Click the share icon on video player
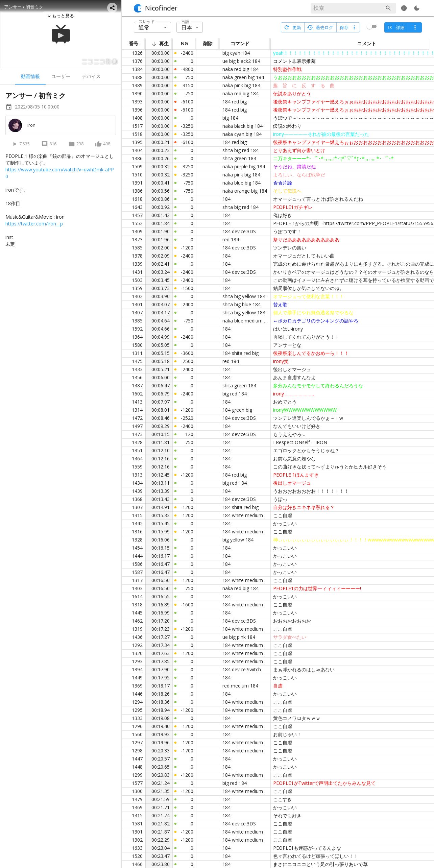 112,7
